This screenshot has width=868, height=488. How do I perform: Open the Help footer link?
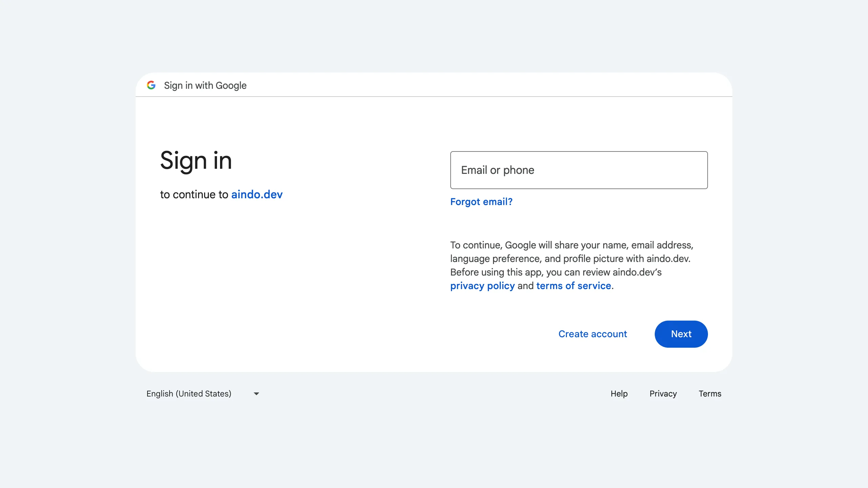[x=619, y=393]
